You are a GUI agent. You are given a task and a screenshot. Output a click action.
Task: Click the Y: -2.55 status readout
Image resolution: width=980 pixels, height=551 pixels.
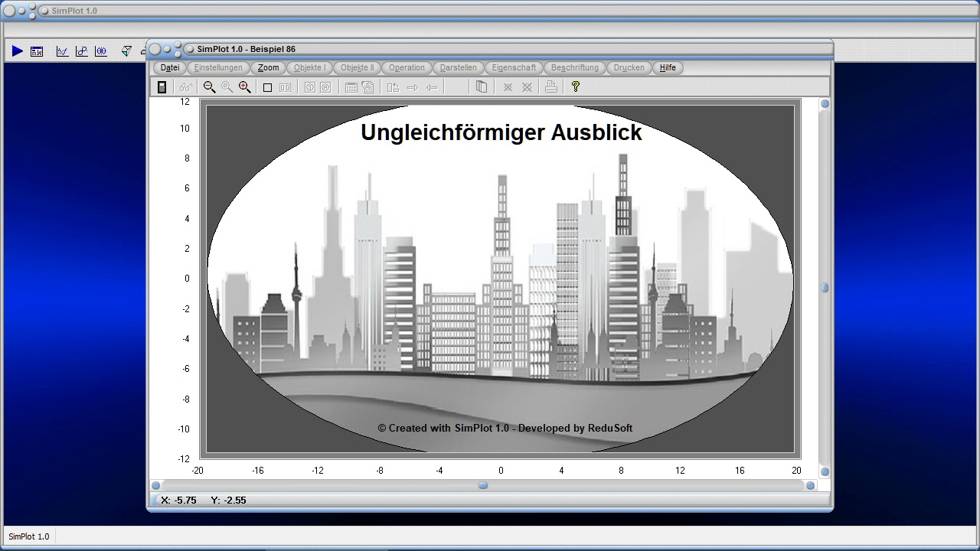point(228,500)
